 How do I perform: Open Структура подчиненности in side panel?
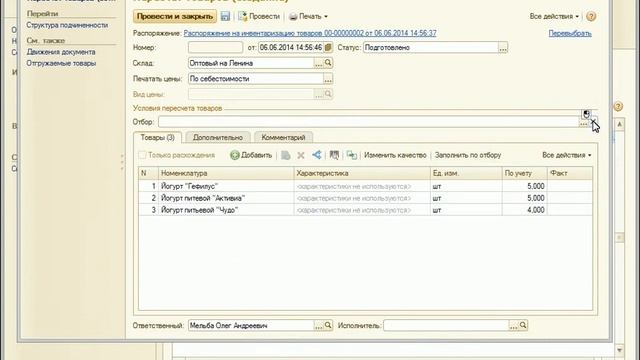[x=67, y=25]
